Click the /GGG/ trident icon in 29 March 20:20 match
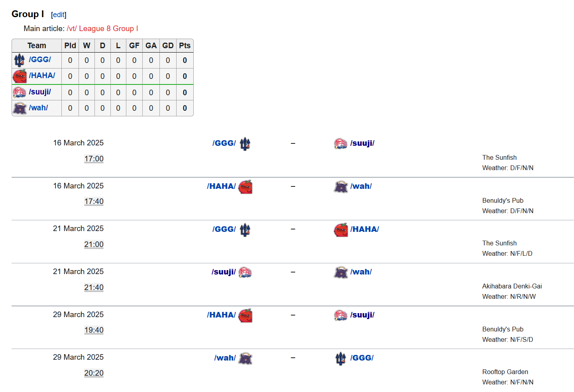The width and height of the screenshot is (574, 392). coord(340,359)
